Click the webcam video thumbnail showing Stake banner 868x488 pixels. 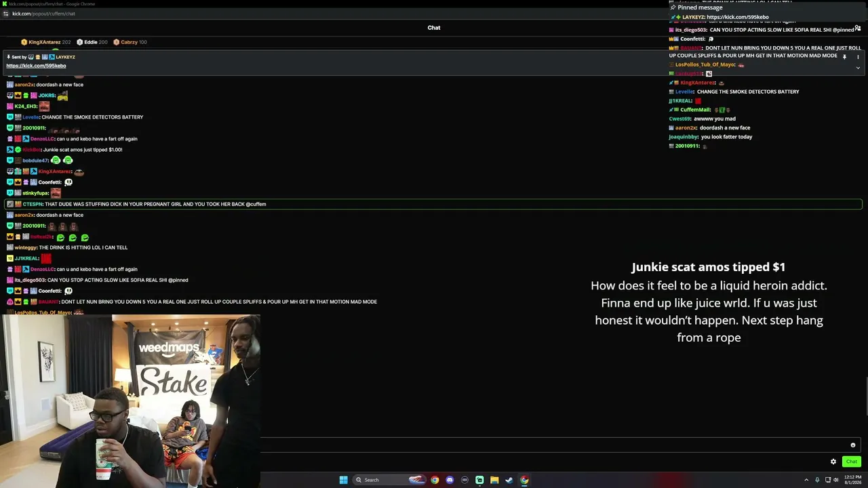(130, 400)
